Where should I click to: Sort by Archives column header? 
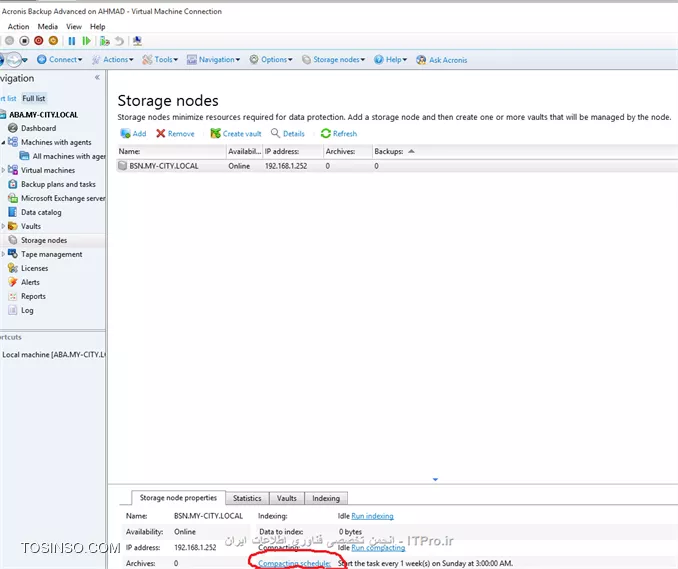pyautogui.click(x=348, y=152)
